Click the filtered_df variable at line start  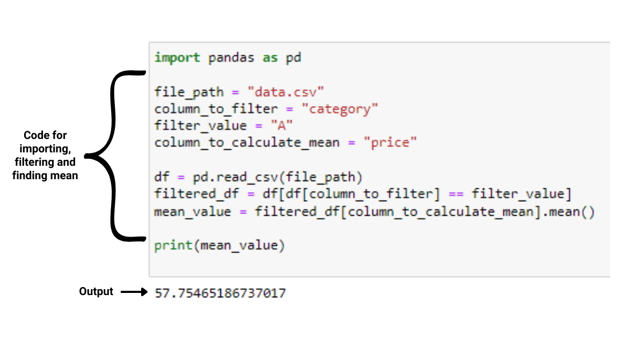coord(185,194)
